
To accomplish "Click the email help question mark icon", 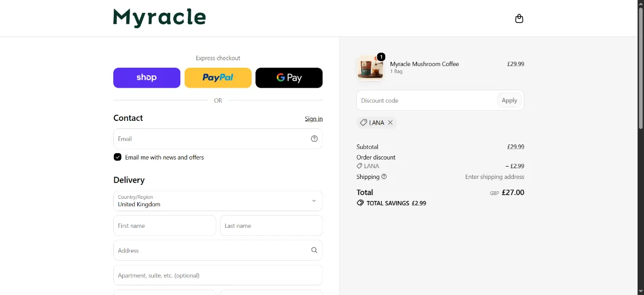I will [x=314, y=139].
